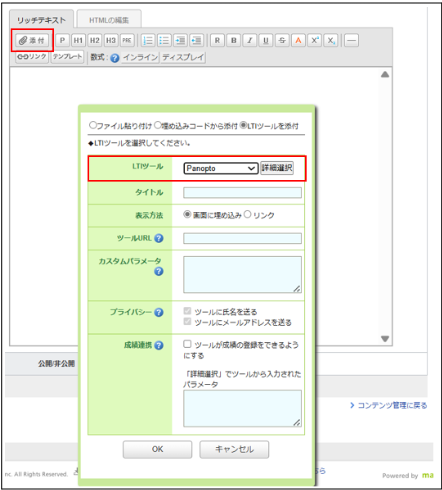Screen dimensions: 442x490
Task: Switch to the リッチテキスト tab
Action: click(42, 20)
